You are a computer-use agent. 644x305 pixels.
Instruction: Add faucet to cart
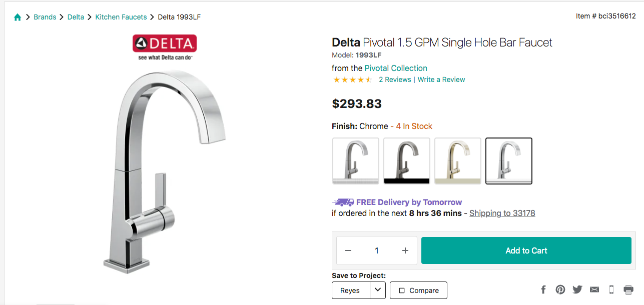tap(526, 250)
